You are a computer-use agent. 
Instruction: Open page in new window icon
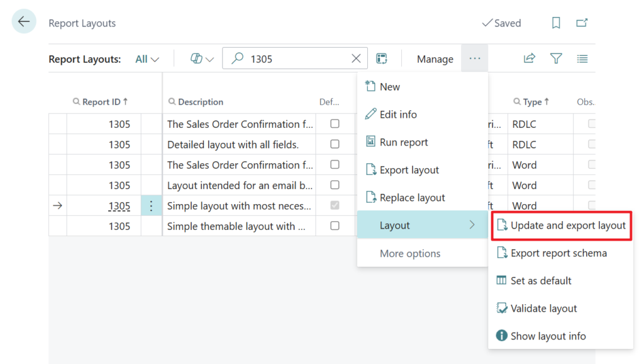(582, 23)
